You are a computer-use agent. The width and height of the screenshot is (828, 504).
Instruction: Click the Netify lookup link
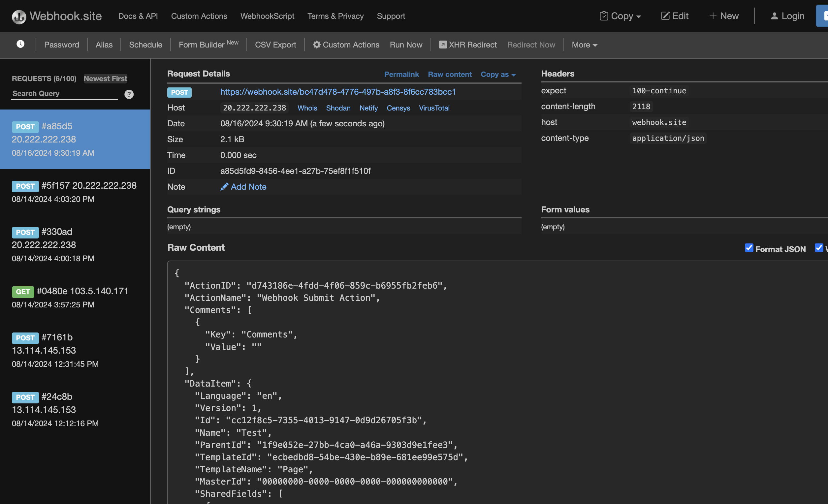pyautogui.click(x=368, y=108)
